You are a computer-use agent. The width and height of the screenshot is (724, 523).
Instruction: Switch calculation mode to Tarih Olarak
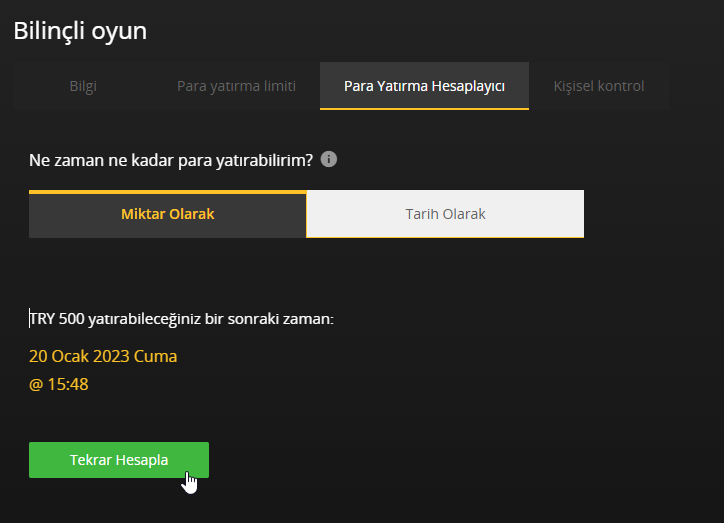tap(445, 214)
